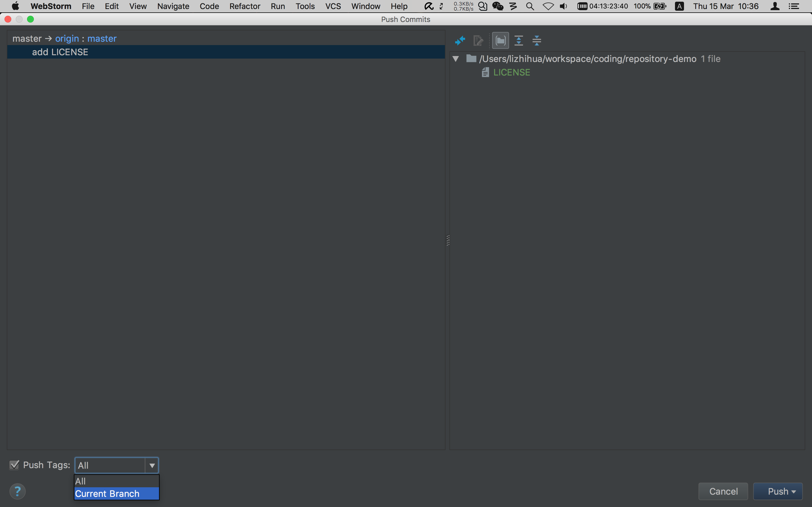The height and width of the screenshot is (507, 812).
Task: Click the WeChat icon in menu bar
Action: click(498, 6)
